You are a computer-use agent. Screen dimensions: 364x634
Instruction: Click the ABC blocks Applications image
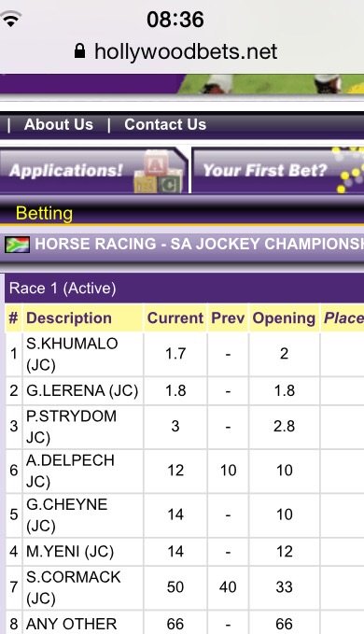pos(159,171)
